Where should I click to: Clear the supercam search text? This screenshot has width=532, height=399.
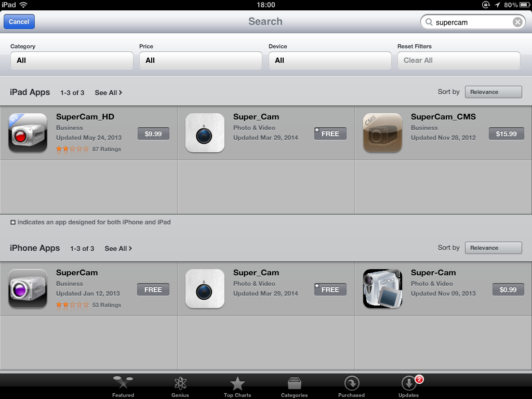point(517,22)
